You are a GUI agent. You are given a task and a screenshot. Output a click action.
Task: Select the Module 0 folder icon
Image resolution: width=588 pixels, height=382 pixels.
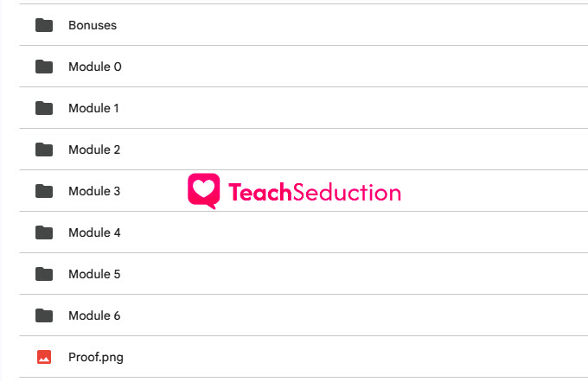tap(44, 67)
